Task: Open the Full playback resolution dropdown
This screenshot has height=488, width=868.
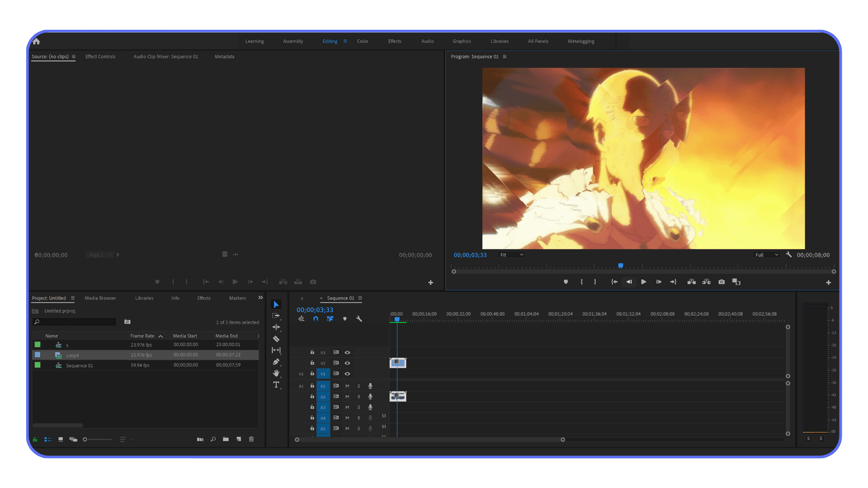Action: click(x=766, y=254)
